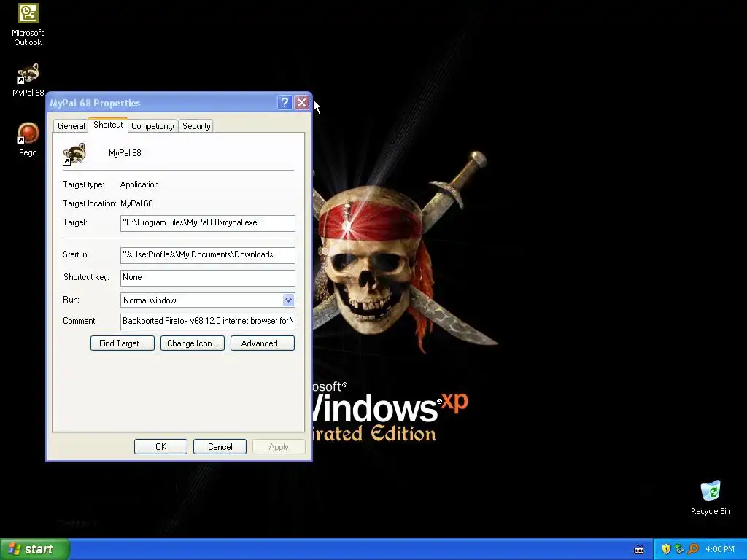Click the on-screen keyboard taskbar icon
Viewport: 747px width, 560px height.
(x=639, y=550)
